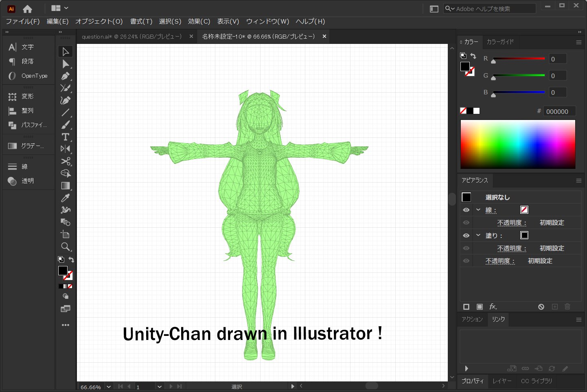Select the Scissors tool
The image size is (587, 392).
pyautogui.click(x=65, y=161)
